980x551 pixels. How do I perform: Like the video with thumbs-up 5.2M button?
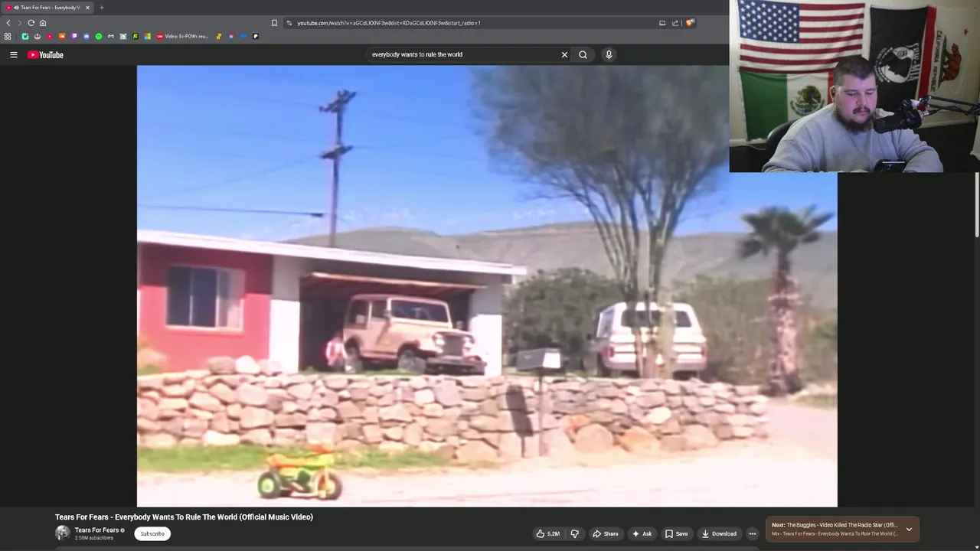(x=548, y=533)
